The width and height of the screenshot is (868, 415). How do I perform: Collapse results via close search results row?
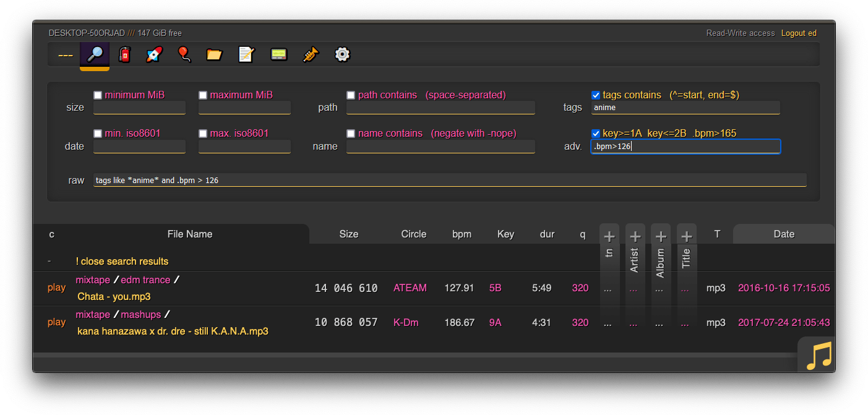[x=122, y=262]
